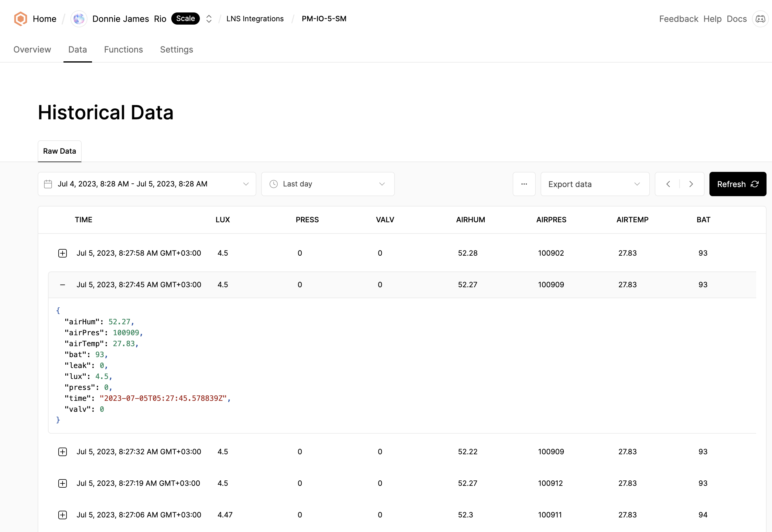Click the Historical Data heading
772x532 pixels.
(106, 112)
